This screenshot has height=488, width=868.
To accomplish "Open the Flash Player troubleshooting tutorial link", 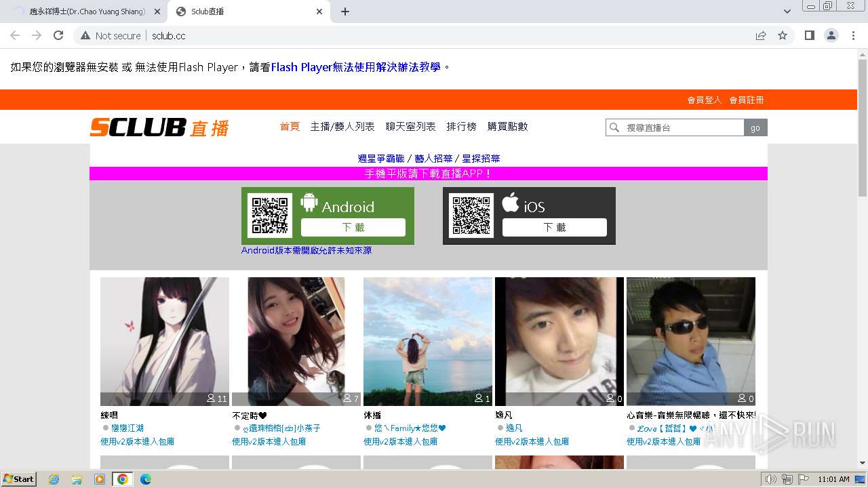I will (355, 67).
